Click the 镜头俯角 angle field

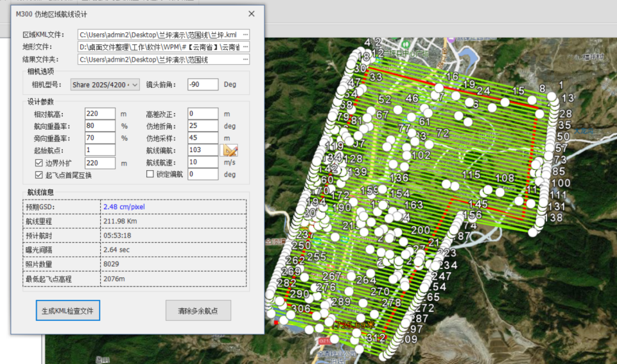tap(203, 85)
